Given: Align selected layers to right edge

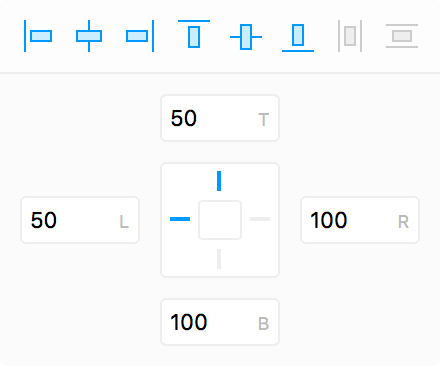Looking at the screenshot, I should 140,36.
